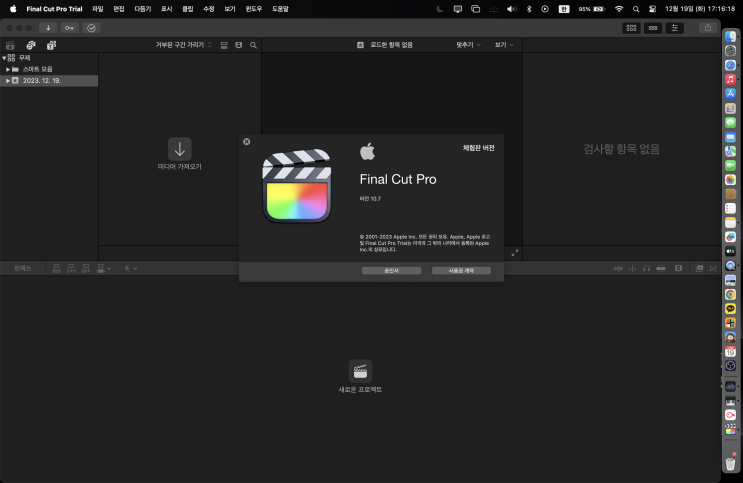Toggle solo headphones icon
This screenshot has width=743, height=483.
[x=646, y=269]
